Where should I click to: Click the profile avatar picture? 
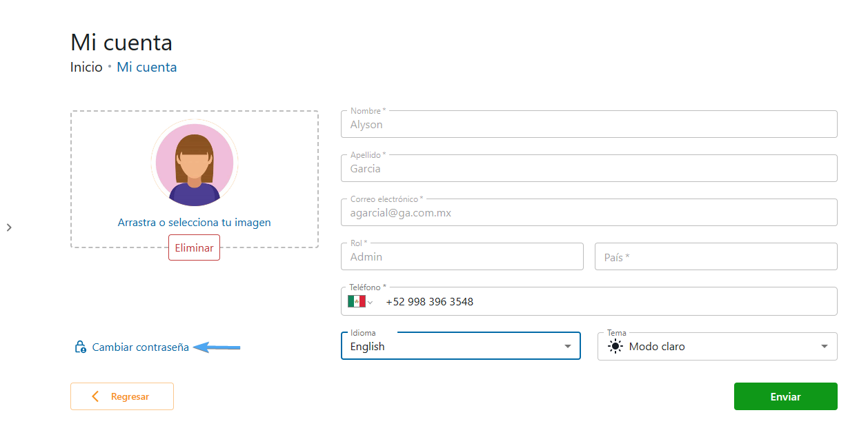[x=195, y=165]
